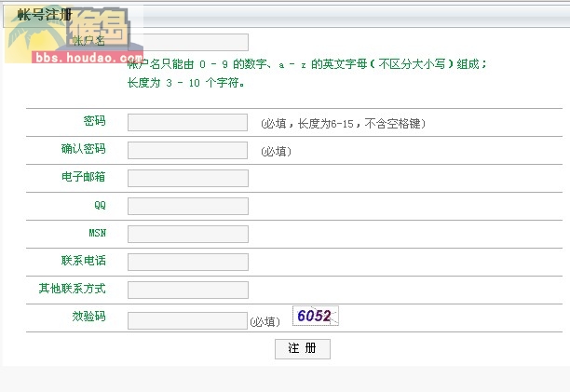Image resolution: width=570 pixels, height=392 pixels.
Task: Click the QQ number input field
Action: (188, 206)
